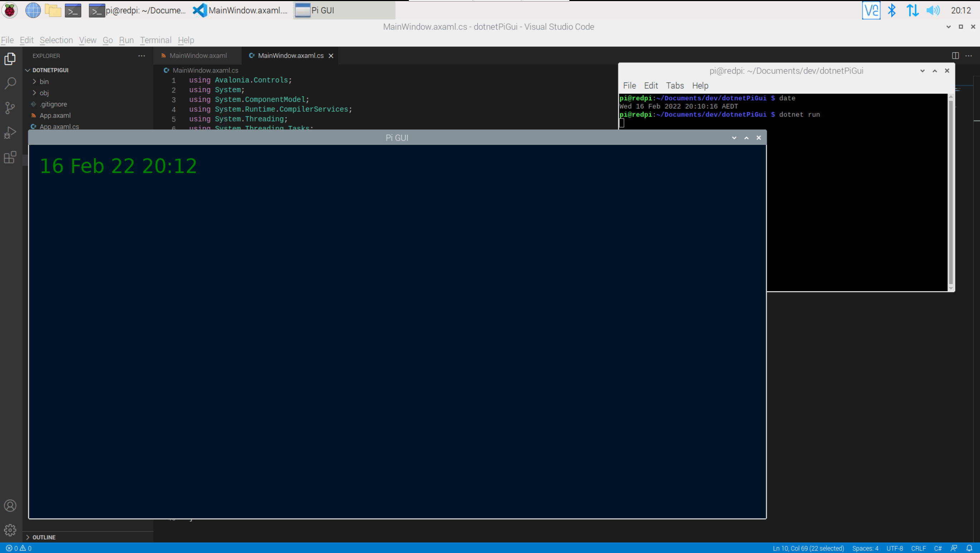Open the Source Control view icon
This screenshot has width=980, height=553.
click(10, 108)
